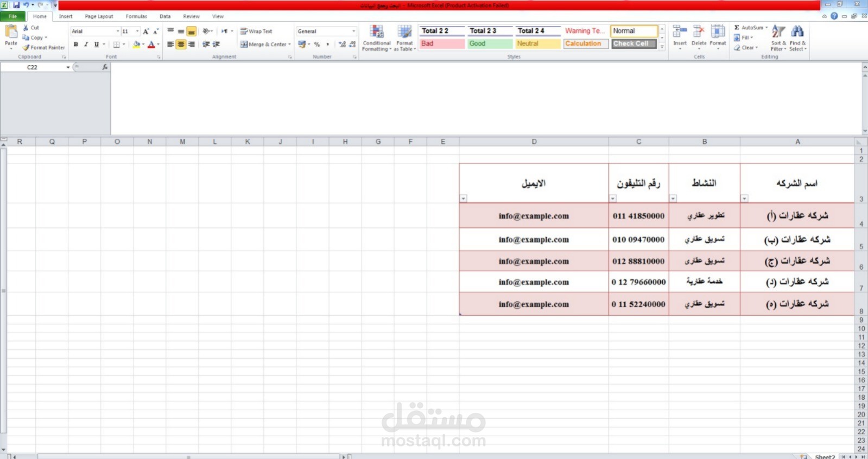Select the Format Painter brush
This screenshot has height=459, width=868.
43,48
